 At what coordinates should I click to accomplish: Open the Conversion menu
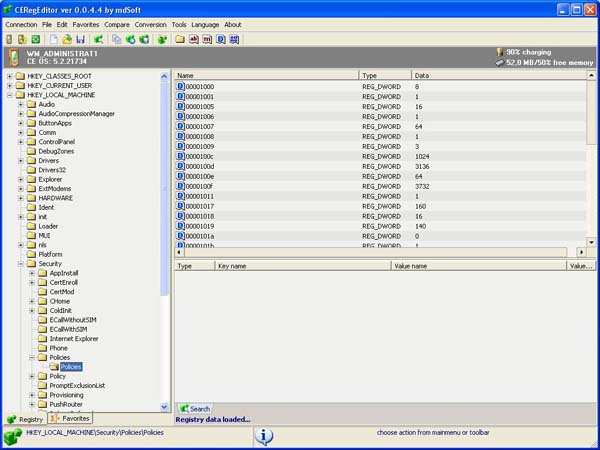click(x=151, y=24)
